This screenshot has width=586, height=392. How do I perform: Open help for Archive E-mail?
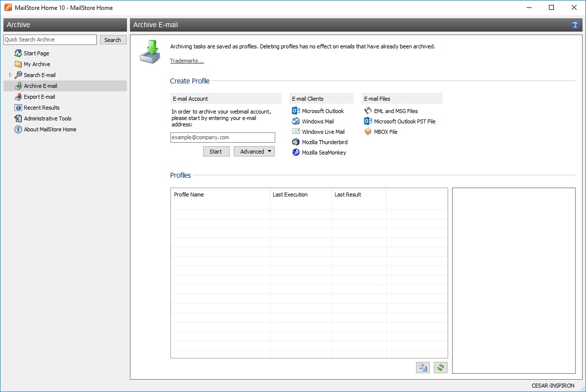coord(574,24)
